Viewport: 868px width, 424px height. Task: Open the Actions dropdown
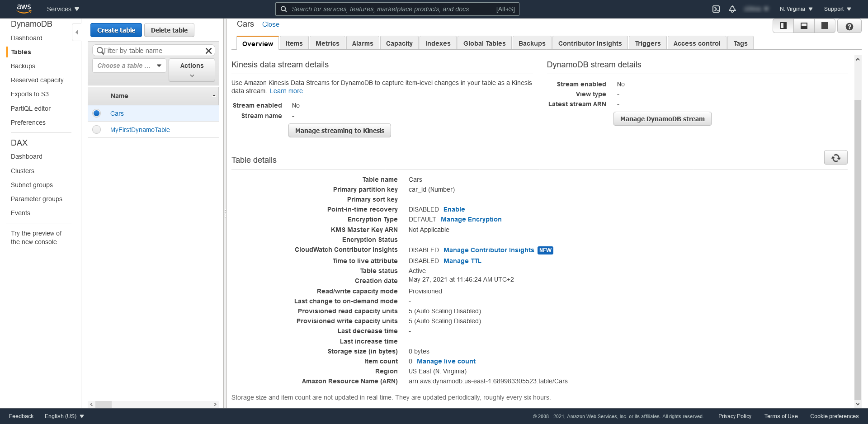coord(192,70)
